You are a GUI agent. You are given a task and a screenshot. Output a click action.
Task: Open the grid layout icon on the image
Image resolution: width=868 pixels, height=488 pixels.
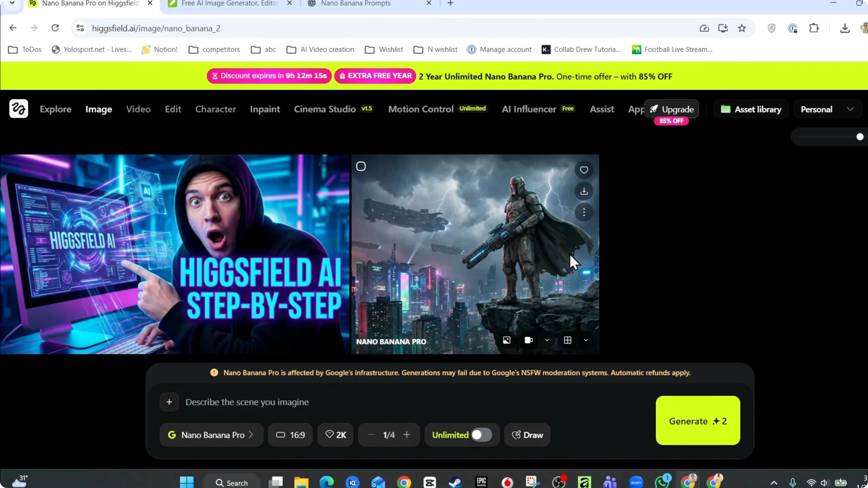568,340
